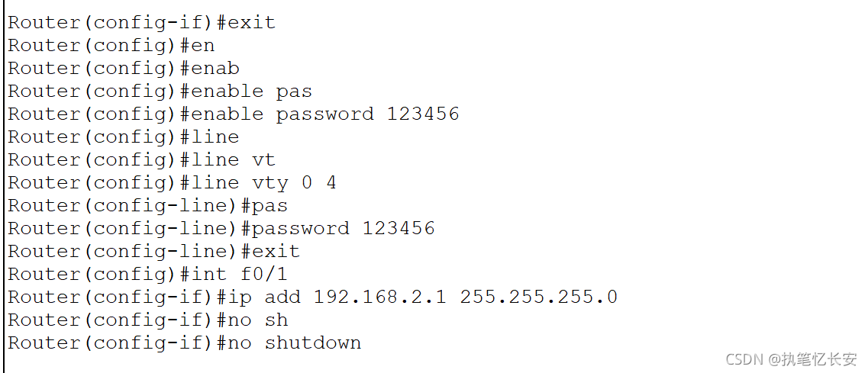Screen dimensions: 868x373
Task: Click the "ip add" command text
Action: 263,297
